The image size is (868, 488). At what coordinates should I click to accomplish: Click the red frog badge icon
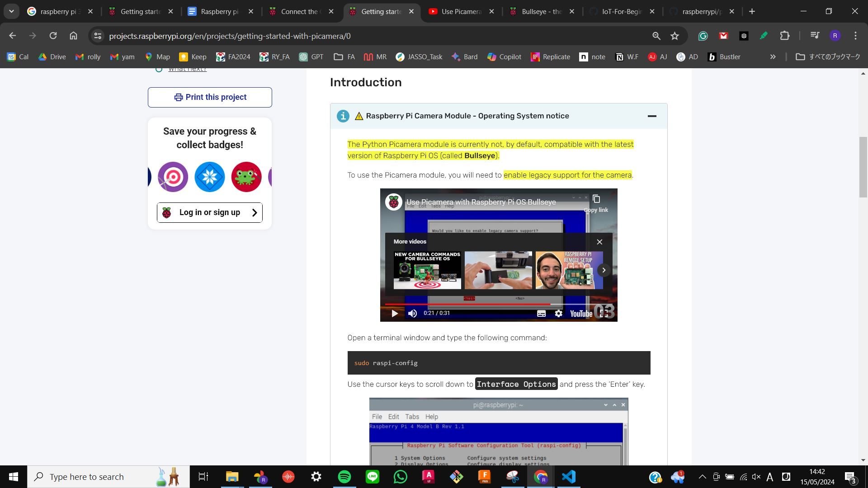click(x=246, y=177)
